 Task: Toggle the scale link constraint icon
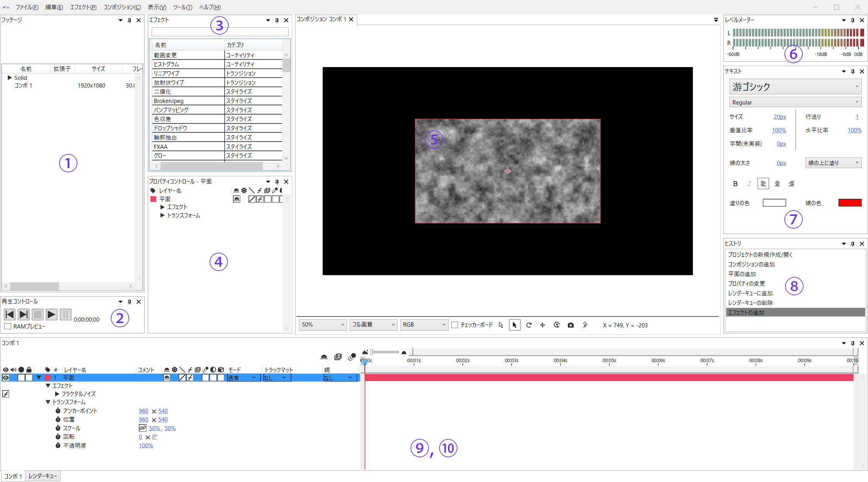tap(143, 428)
